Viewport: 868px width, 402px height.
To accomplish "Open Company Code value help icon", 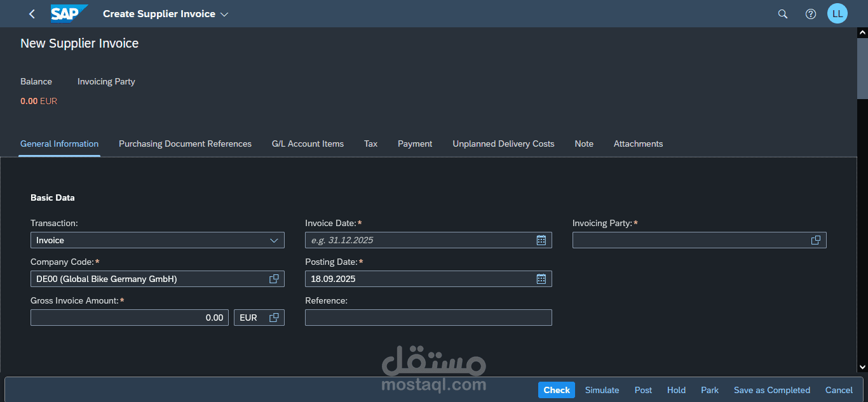I will [274, 279].
